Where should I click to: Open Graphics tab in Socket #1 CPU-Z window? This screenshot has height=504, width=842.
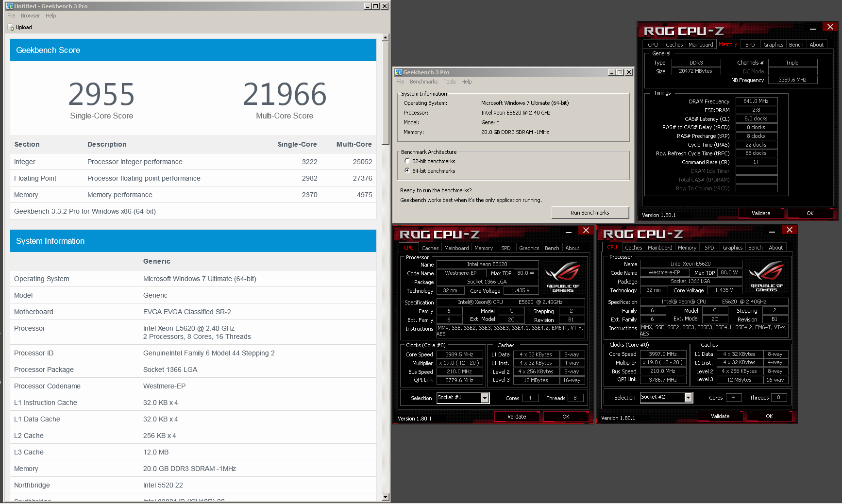point(529,248)
